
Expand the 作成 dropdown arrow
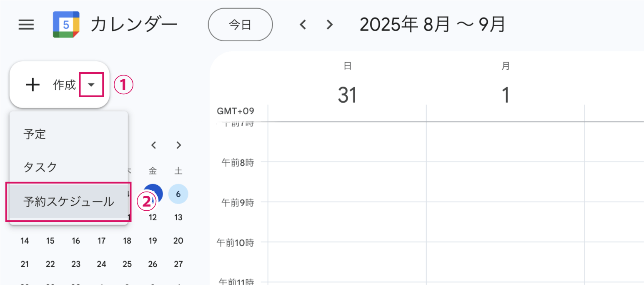(91, 85)
